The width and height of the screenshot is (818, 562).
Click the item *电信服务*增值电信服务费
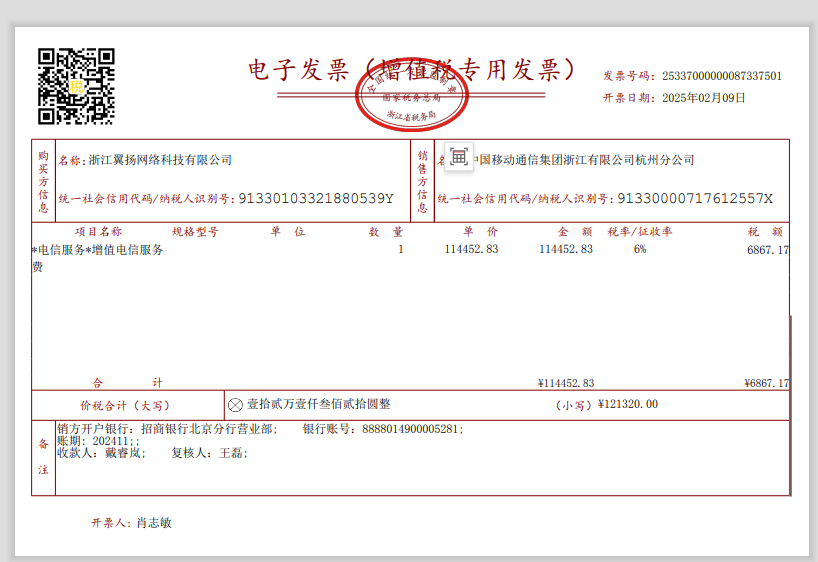pos(97,250)
